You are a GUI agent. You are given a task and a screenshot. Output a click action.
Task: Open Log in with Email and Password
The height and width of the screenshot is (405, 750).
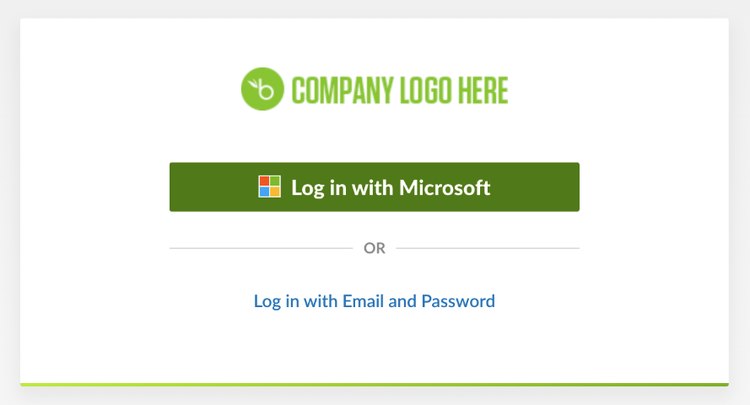click(375, 301)
